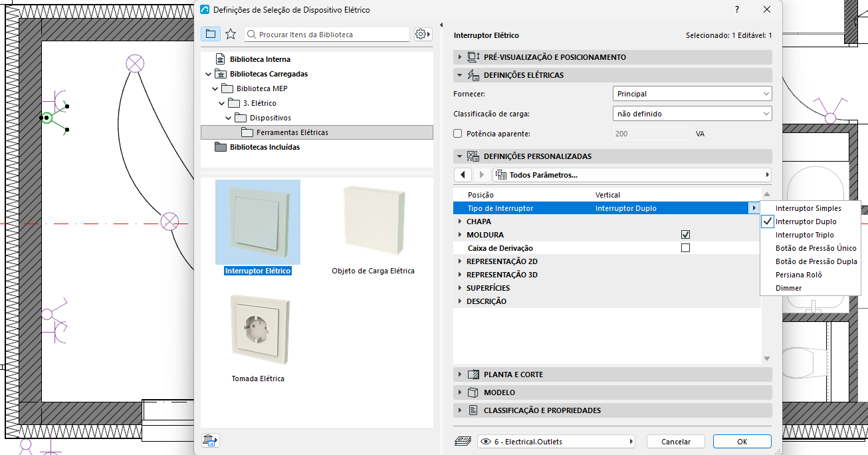The width and height of the screenshot is (868, 455).
Task: Go to previous parameter page arrow
Action: point(463,175)
